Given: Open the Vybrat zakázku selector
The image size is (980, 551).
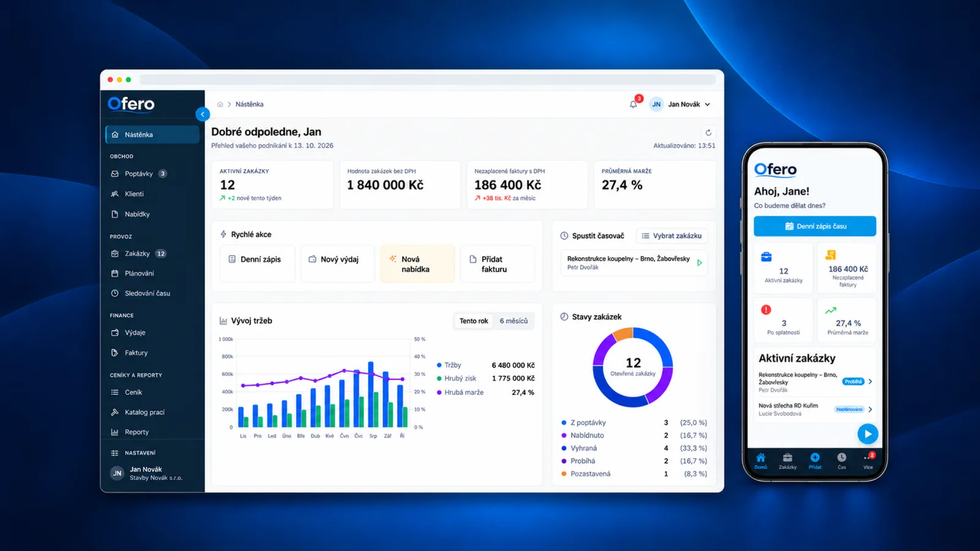Looking at the screenshot, I should (671, 236).
